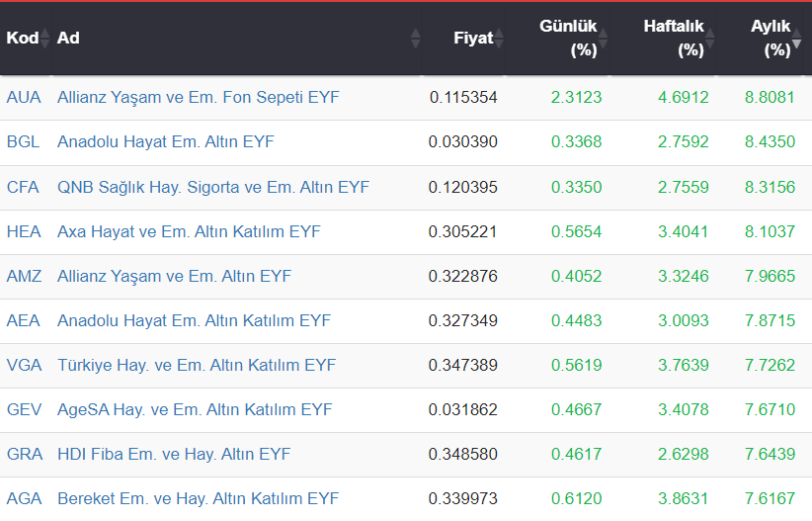Select daily change 2.3123

(x=576, y=98)
